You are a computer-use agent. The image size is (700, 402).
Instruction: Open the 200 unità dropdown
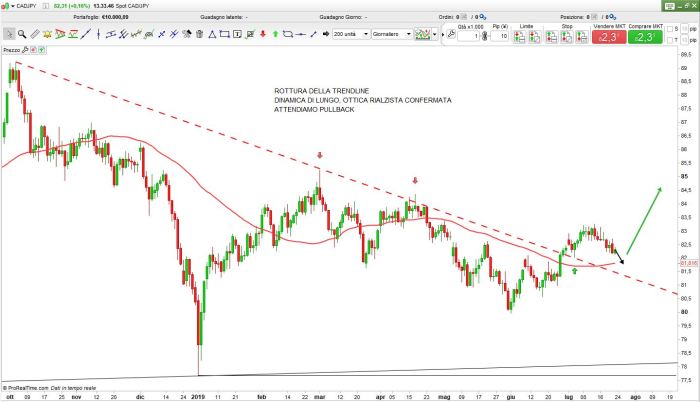366,34
